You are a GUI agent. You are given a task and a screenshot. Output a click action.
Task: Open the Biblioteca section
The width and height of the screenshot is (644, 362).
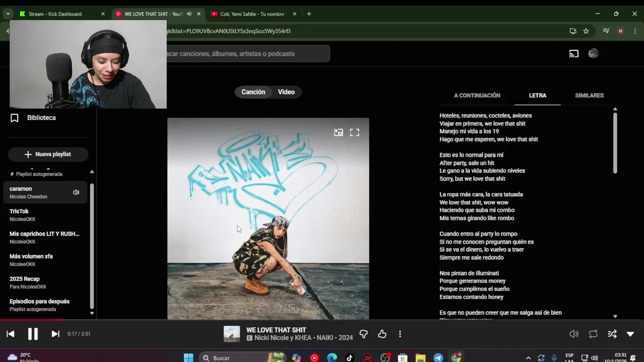coord(41,118)
